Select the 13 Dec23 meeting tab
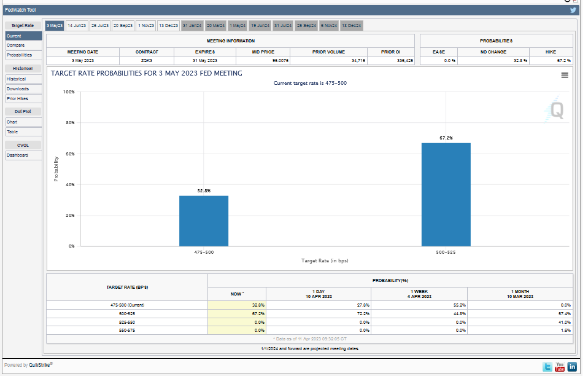This screenshot has width=588, height=376. tap(168, 26)
